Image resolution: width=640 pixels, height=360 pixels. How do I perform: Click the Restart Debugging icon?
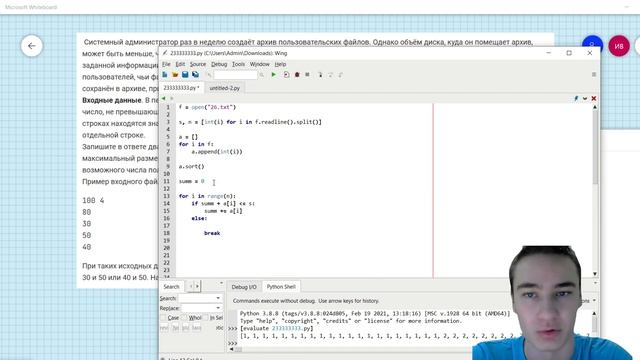pos(286,75)
